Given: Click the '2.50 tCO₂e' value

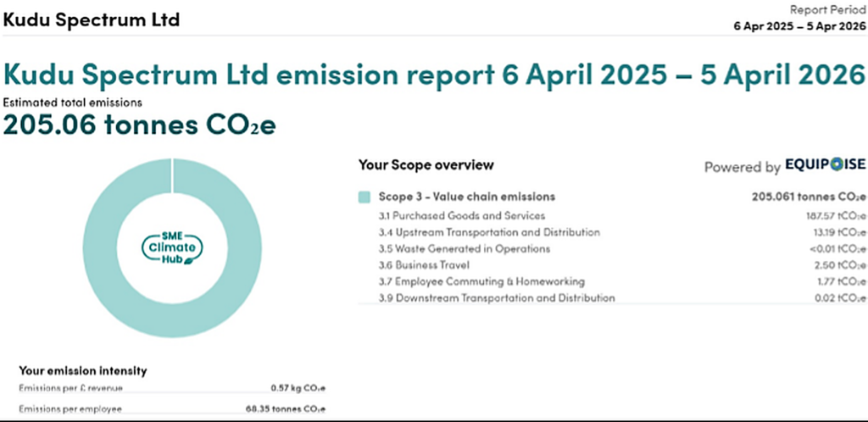Looking at the screenshot, I should point(838,265).
